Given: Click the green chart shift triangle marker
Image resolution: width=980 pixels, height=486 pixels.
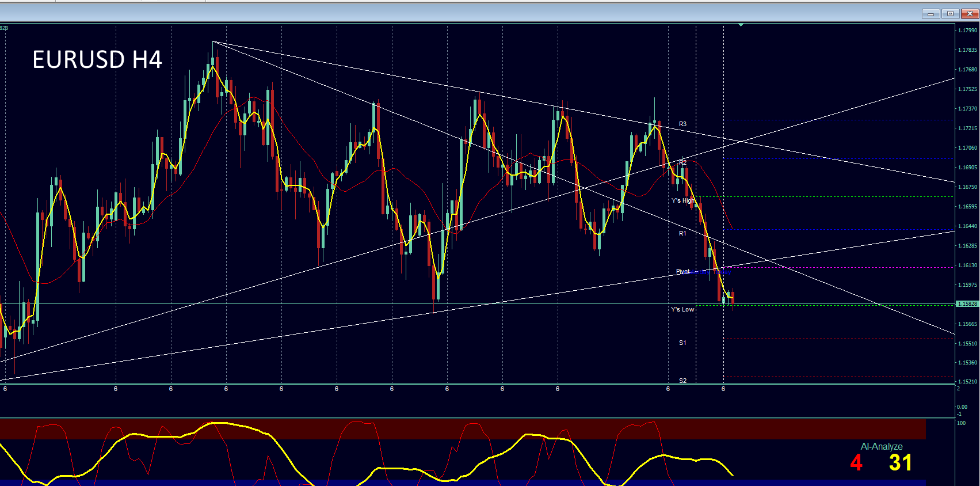Looking at the screenshot, I should (741, 25).
